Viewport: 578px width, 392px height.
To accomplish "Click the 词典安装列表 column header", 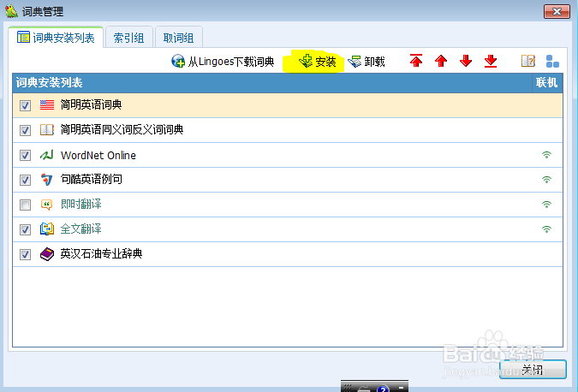I will point(272,82).
